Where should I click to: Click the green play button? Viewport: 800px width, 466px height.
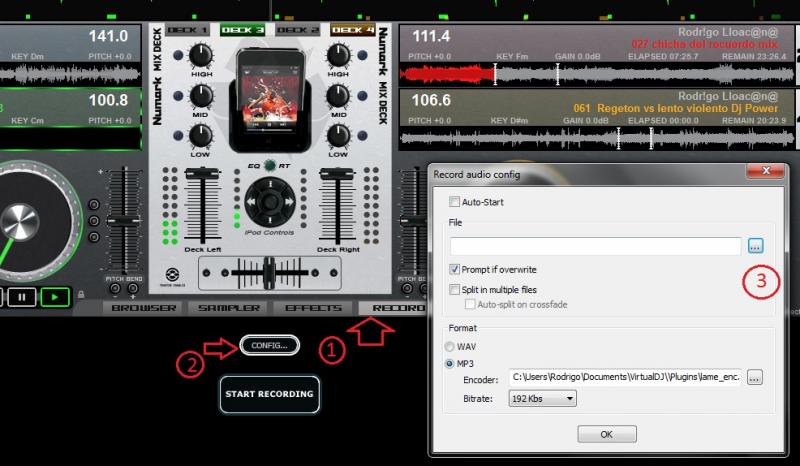[55, 297]
